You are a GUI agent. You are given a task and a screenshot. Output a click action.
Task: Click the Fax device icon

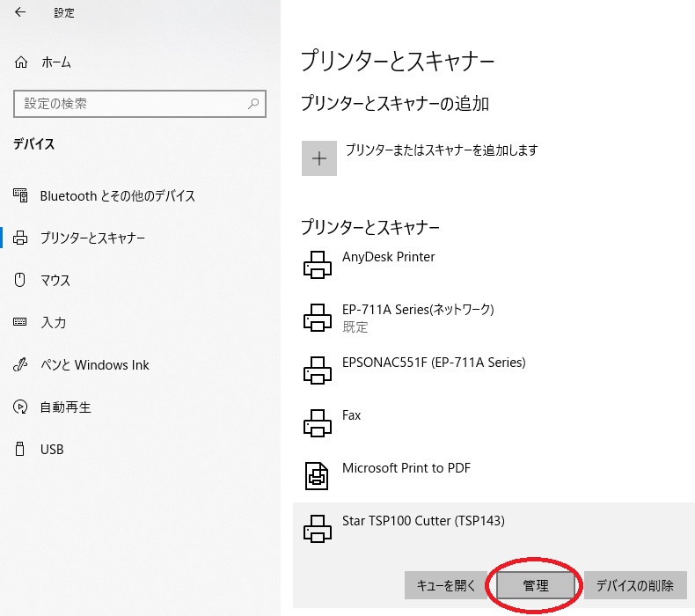tap(318, 423)
